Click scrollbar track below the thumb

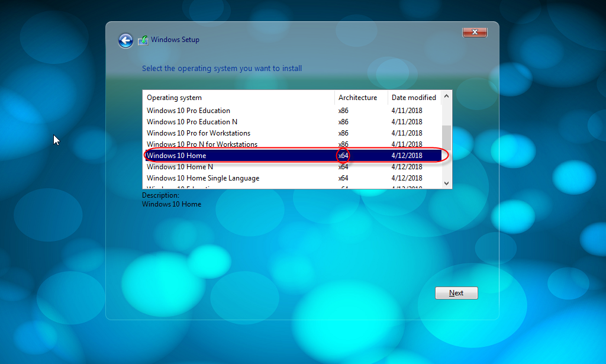[447, 166]
